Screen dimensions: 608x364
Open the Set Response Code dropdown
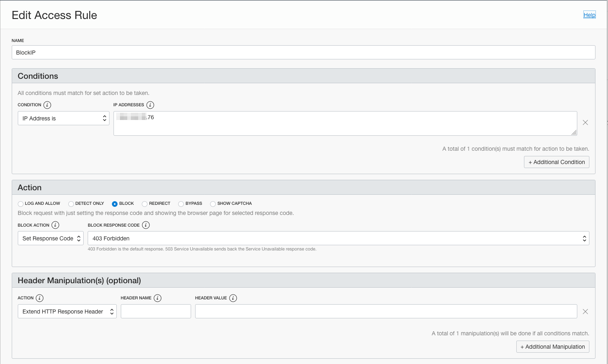tap(50, 238)
